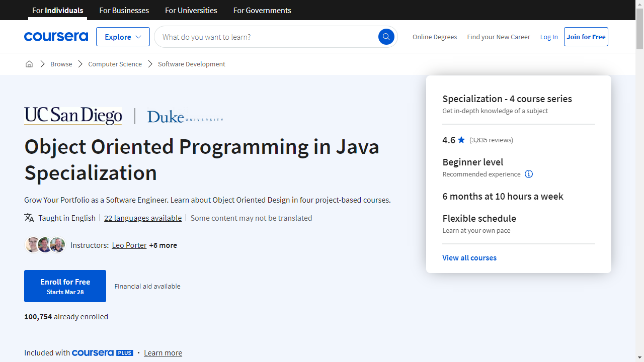Open the Explore dropdown

123,37
